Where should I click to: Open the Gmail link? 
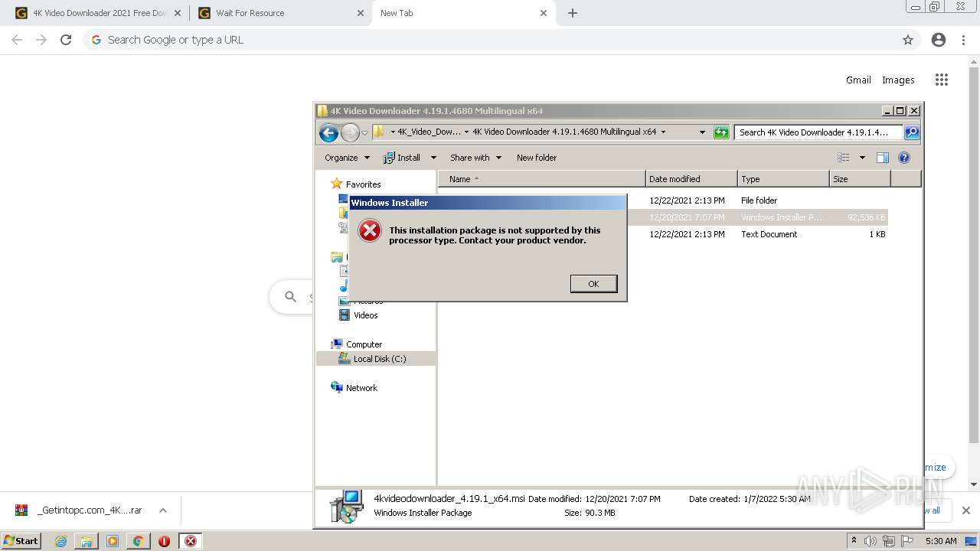point(858,80)
